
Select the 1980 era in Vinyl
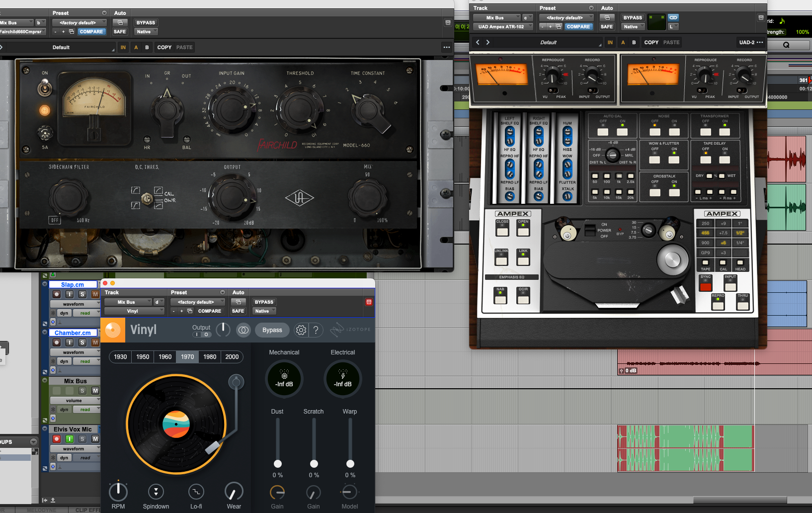pyautogui.click(x=210, y=356)
